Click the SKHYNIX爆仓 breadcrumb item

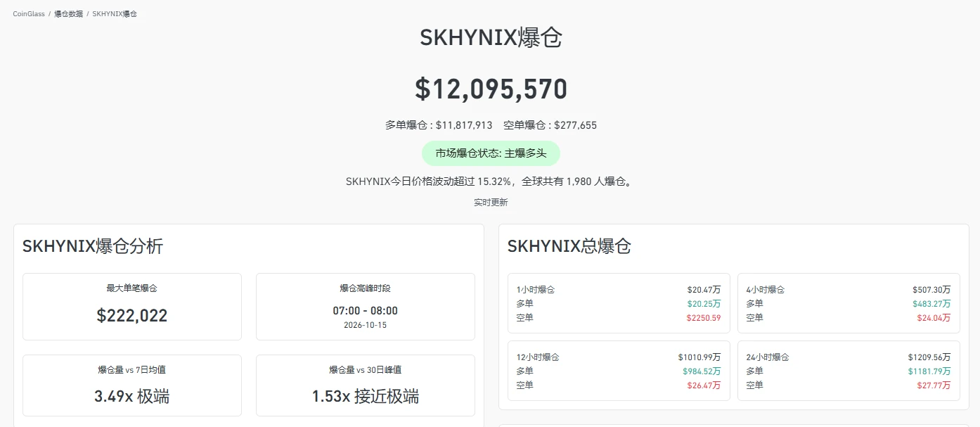click(115, 14)
